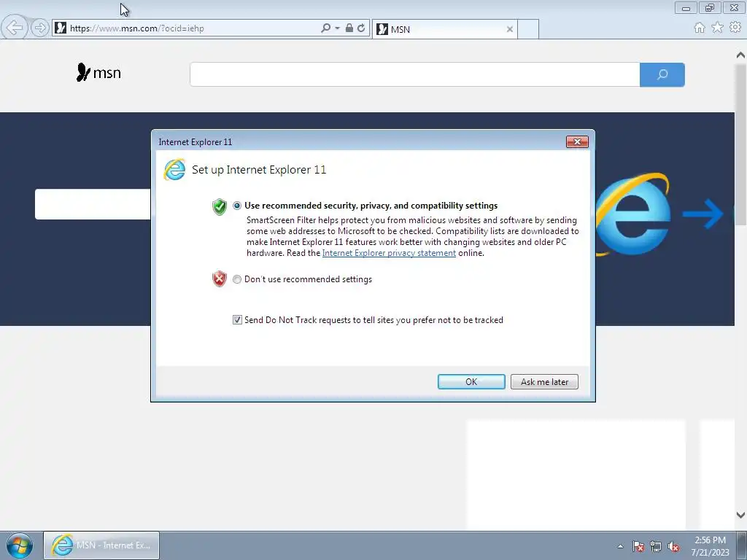This screenshot has height=560, width=747.
Task: Click the Refresh page icon
Action: pyautogui.click(x=361, y=28)
